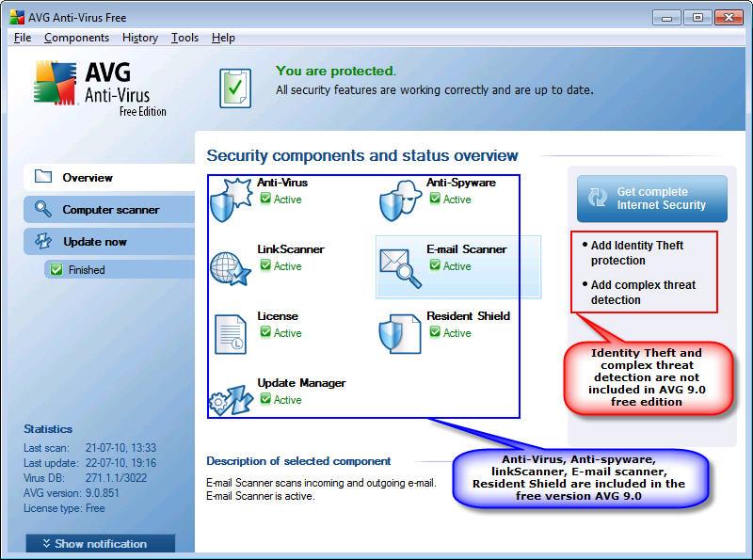The height and width of the screenshot is (560, 753).
Task: Click the Update now arrows icon
Action: pos(43,241)
